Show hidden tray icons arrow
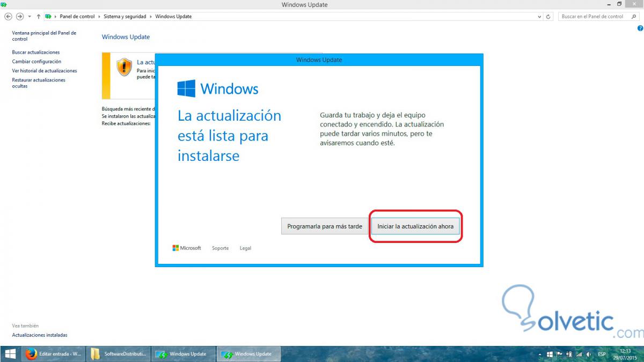644x362 pixels. [539, 354]
